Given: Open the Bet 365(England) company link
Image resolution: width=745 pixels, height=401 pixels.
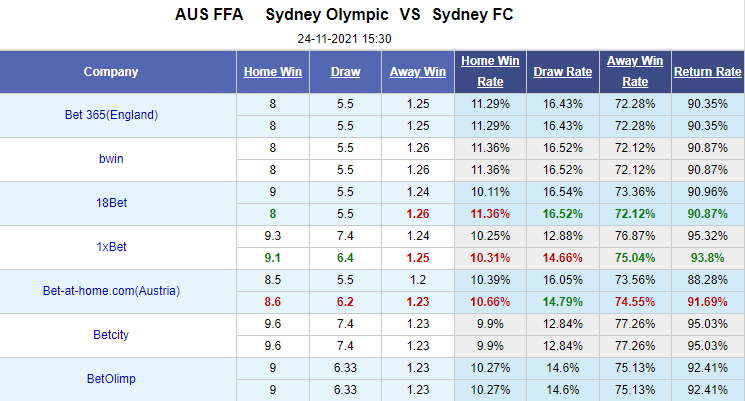Looking at the screenshot, I should click(111, 115).
